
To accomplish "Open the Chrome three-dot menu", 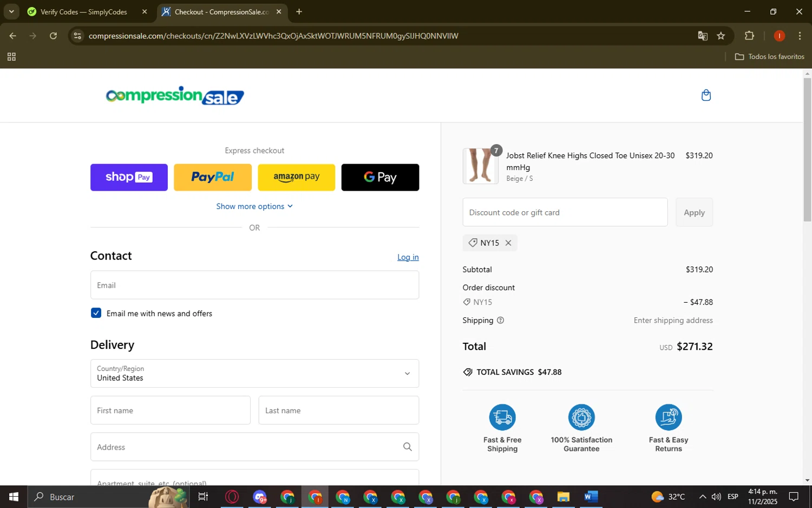I will click(800, 36).
